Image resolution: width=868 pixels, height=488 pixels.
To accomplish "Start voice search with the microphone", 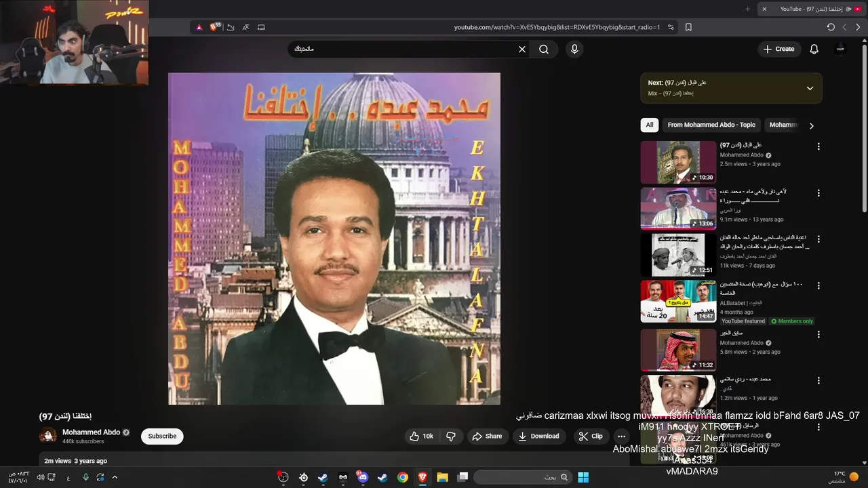I will click(574, 49).
